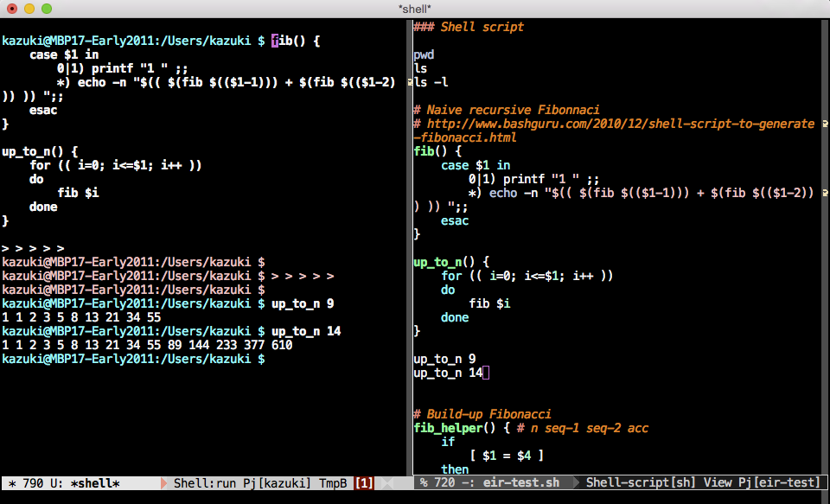Click the Pj[eir-test] project indicator
The width and height of the screenshot is (830, 504).
pos(780,483)
